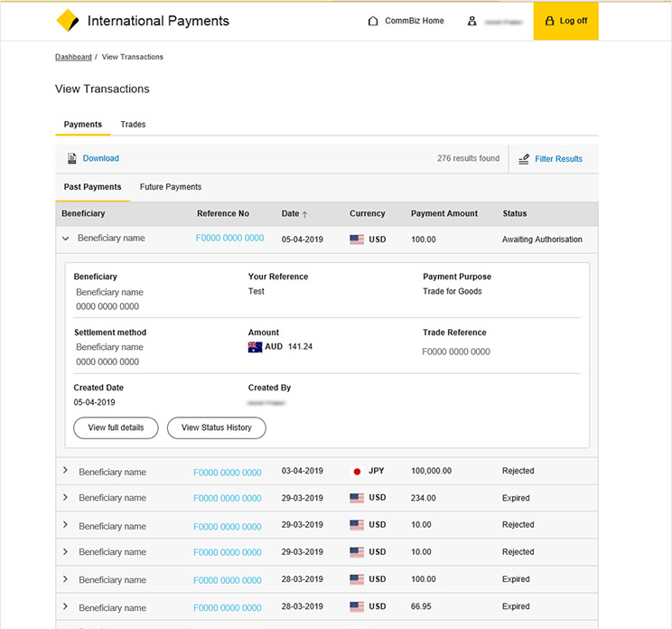The width and height of the screenshot is (672, 629).
Task: Click the padlock icon on Log off
Action: pyautogui.click(x=549, y=21)
